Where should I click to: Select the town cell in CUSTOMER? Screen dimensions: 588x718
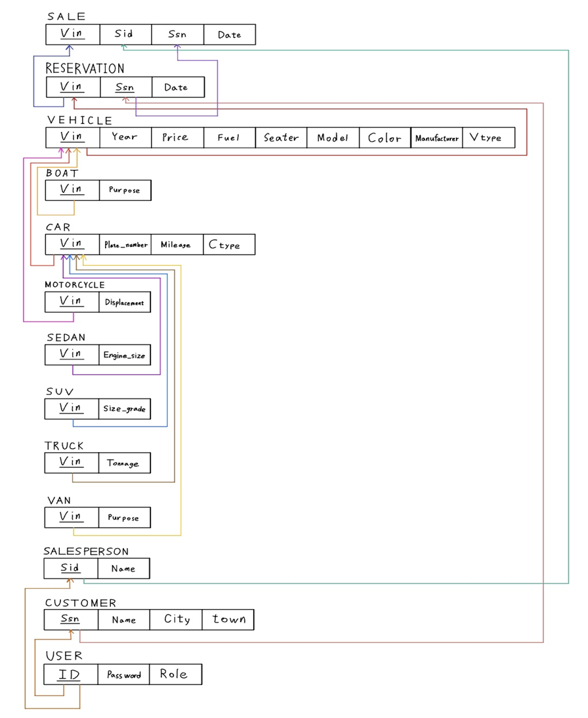tap(228, 620)
